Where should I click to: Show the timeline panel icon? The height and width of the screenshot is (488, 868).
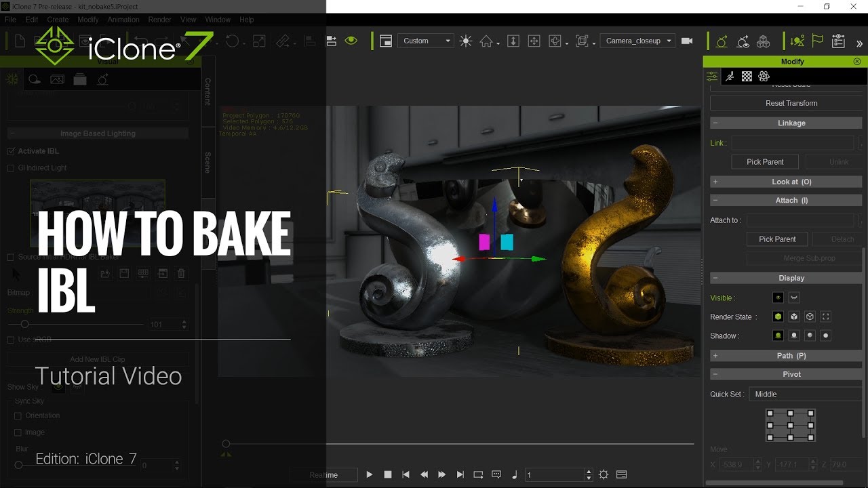click(622, 475)
